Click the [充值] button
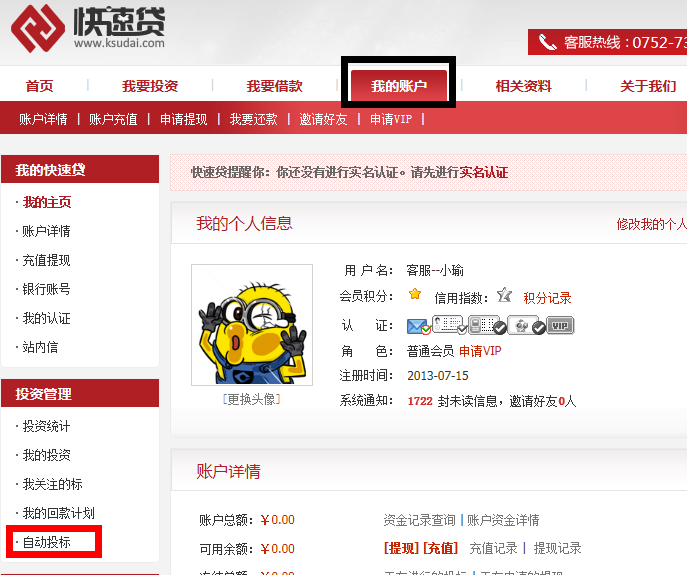The height and width of the screenshot is (575, 687). 440,548
